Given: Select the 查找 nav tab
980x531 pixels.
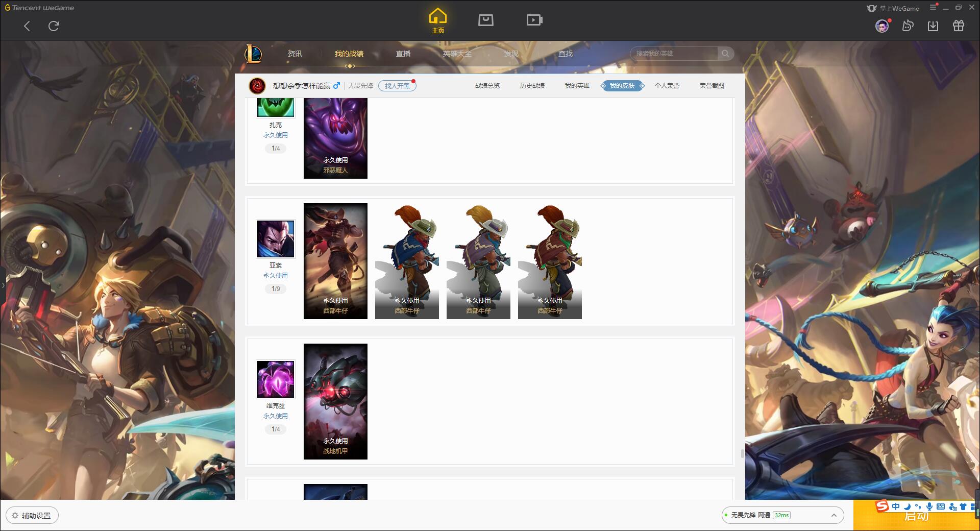Looking at the screenshot, I should pyautogui.click(x=566, y=54).
